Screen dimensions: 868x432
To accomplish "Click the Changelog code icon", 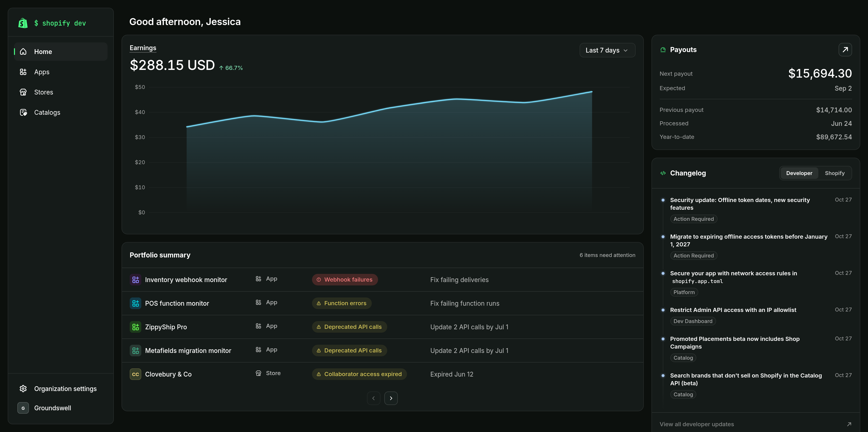I will (663, 173).
